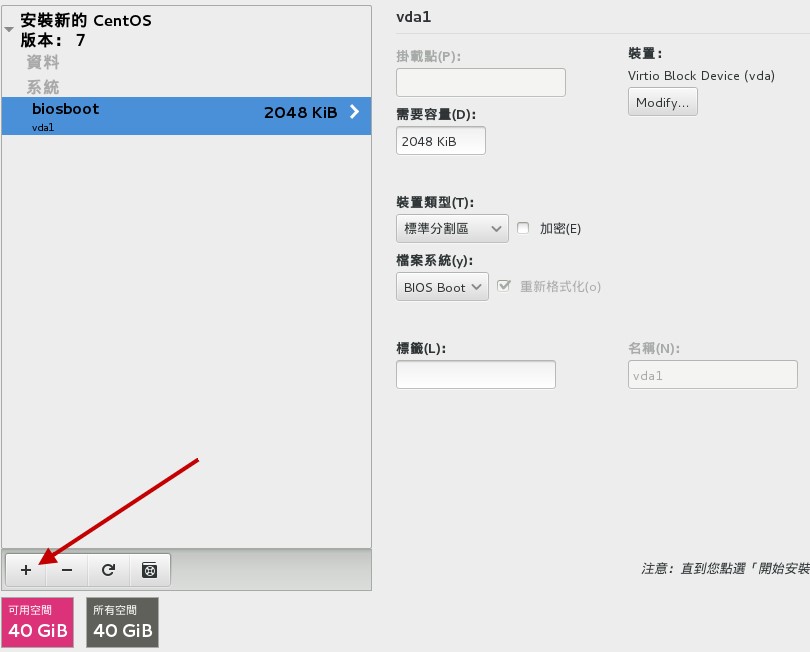Select the biosboot partition entry
Image resolution: width=810 pixels, height=652 pixels.
(65, 109)
